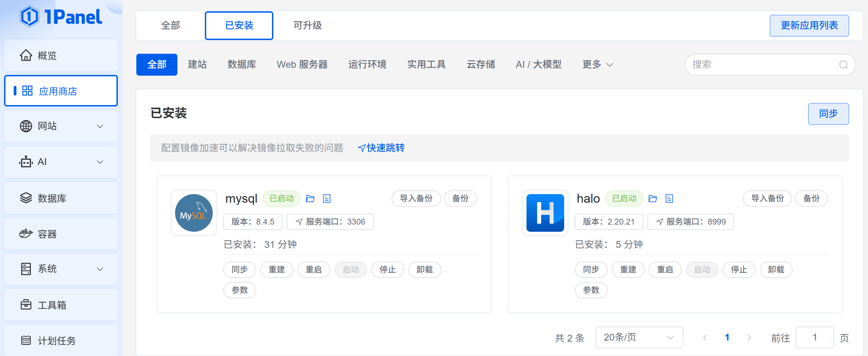
Task: Select the 实用工具 category
Action: pyautogui.click(x=426, y=64)
